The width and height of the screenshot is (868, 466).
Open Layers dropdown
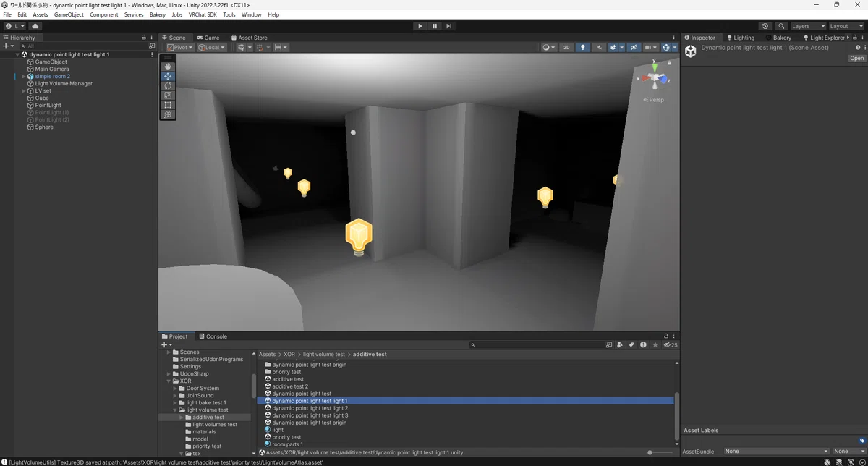tap(807, 26)
